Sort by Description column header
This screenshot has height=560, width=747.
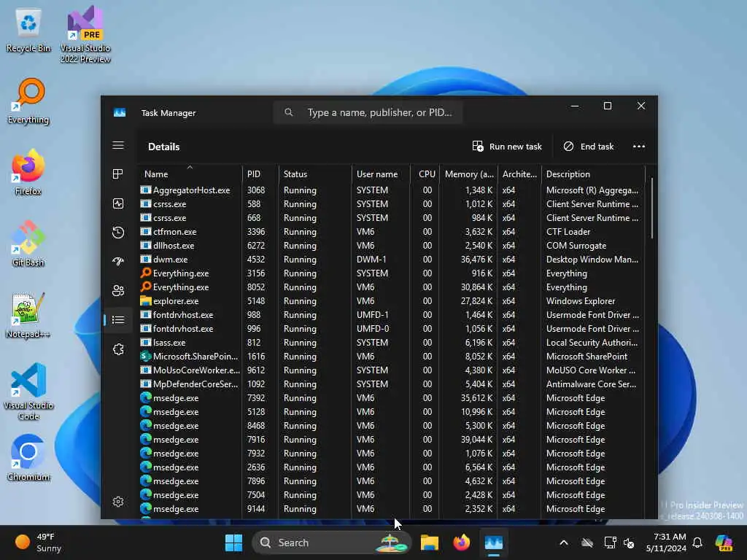click(593, 174)
